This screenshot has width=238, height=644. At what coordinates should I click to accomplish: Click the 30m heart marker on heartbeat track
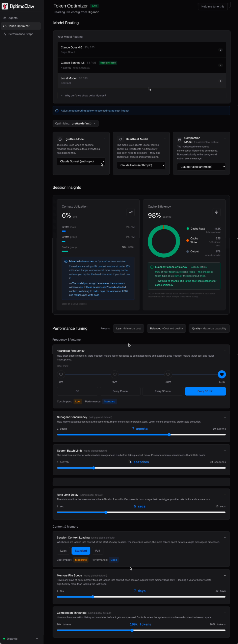pos(168,374)
